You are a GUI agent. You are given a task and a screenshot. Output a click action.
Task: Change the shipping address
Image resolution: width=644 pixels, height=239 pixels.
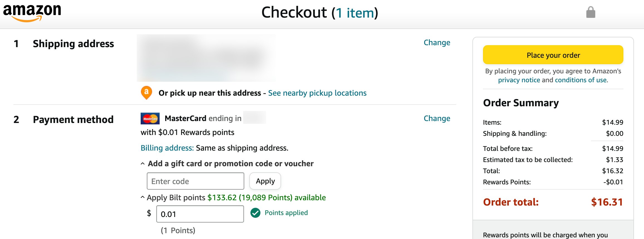click(x=437, y=42)
